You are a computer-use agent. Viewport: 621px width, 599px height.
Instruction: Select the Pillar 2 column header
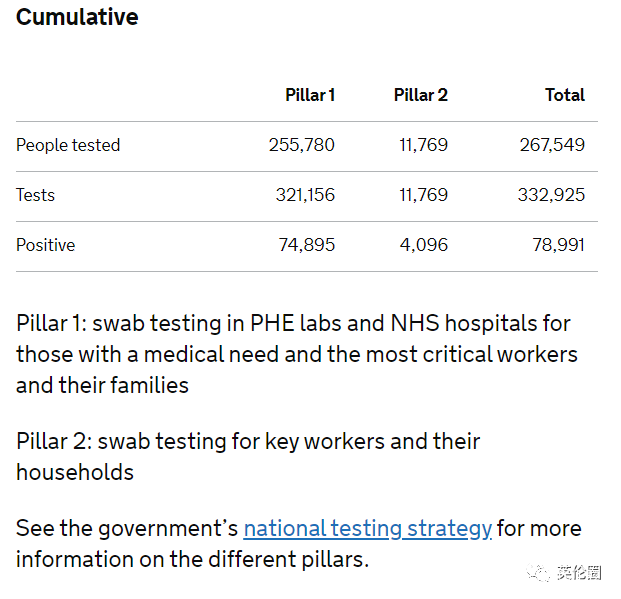[420, 95]
